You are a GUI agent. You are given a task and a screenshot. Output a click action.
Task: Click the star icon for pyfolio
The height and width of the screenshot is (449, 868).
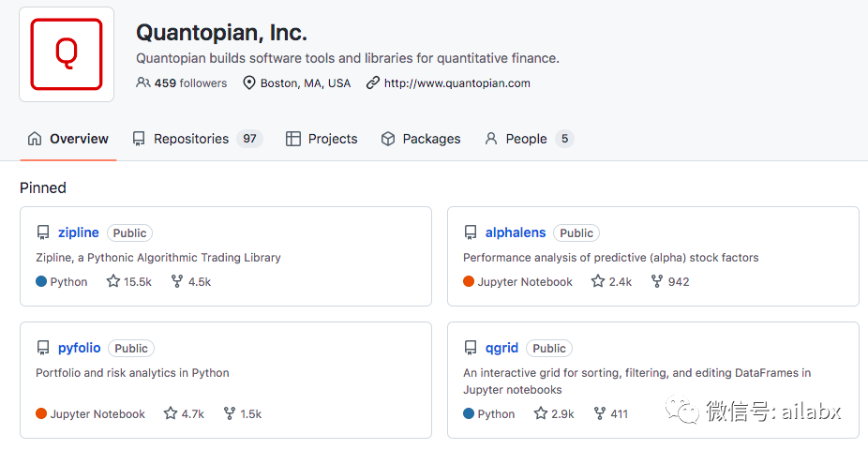171,413
